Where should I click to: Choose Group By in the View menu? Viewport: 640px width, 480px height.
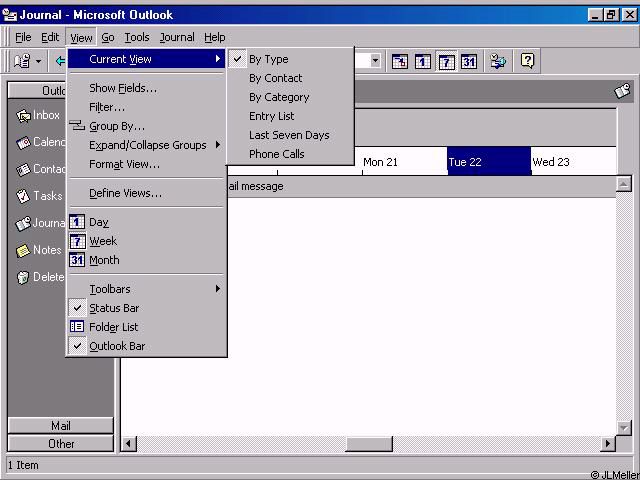pos(147,126)
